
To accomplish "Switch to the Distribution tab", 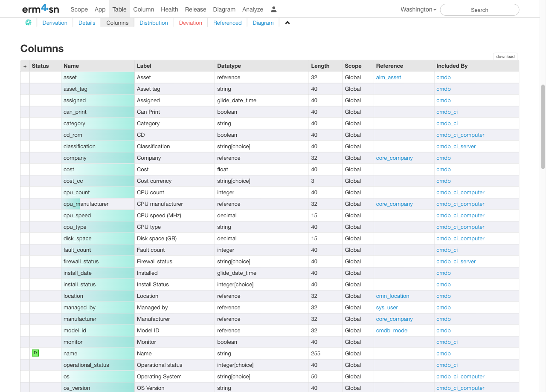I will [x=154, y=23].
